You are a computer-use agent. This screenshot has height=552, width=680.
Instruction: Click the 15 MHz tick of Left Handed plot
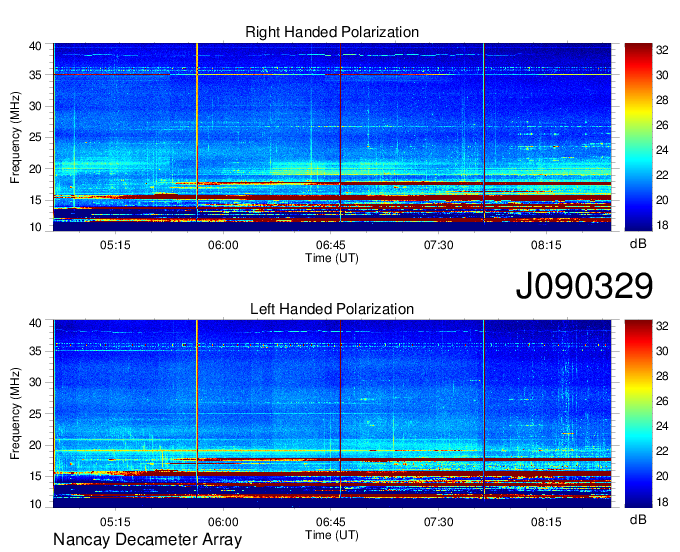coord(36,476)
